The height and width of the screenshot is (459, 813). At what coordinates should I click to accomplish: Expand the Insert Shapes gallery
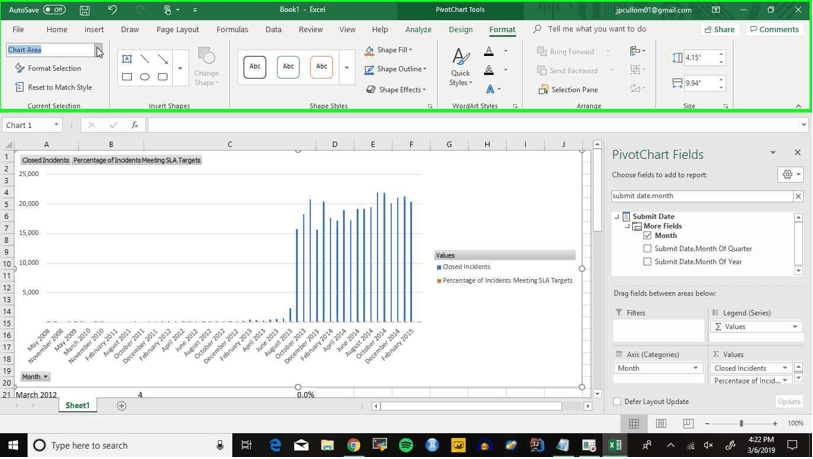pos(180,68)
